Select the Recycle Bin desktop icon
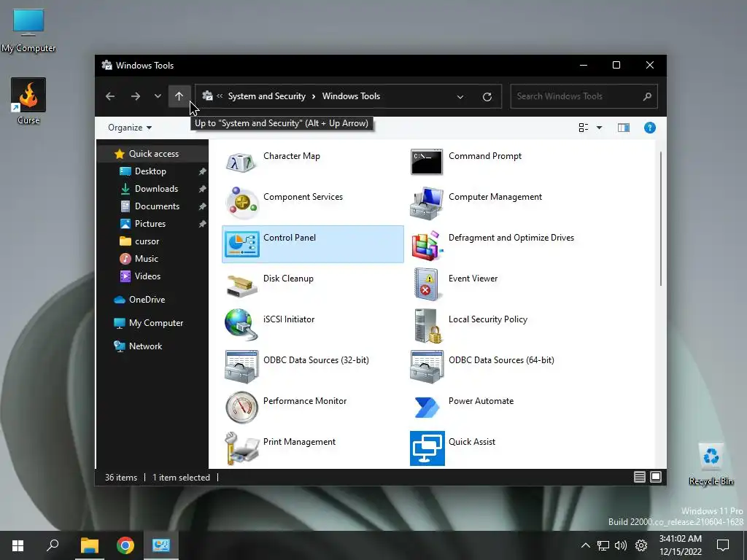 point(711,464)
